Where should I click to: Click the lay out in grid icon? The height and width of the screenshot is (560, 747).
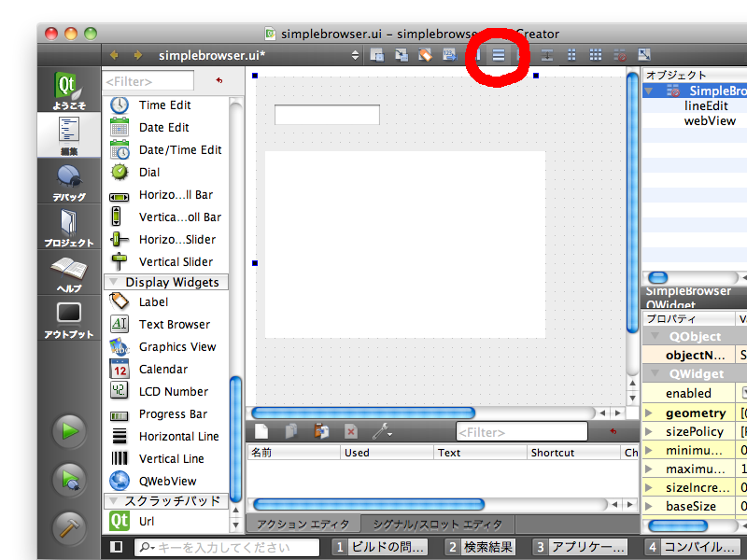tap(595, 55)
